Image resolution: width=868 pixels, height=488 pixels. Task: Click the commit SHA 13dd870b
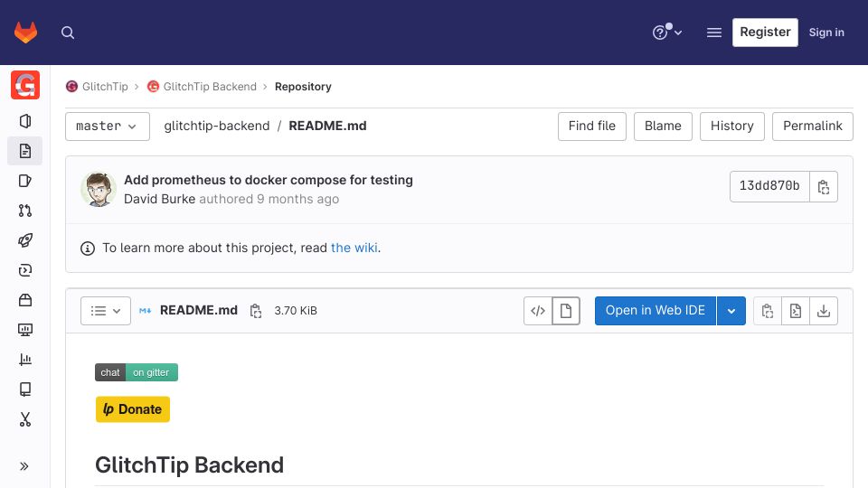tap(769, 186)
